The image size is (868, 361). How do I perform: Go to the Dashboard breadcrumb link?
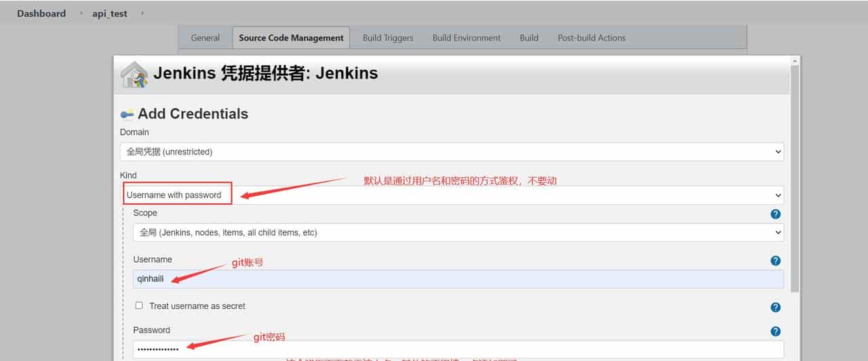click(41, 14)
